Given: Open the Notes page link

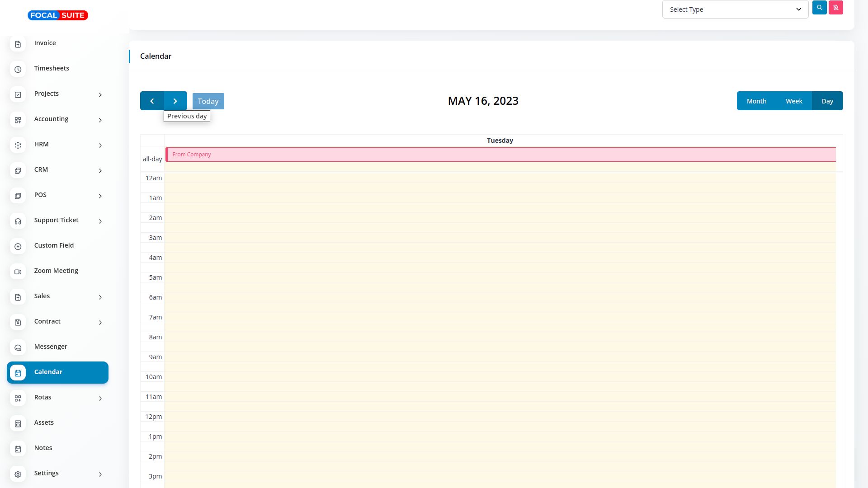Looking at the screenshot, I should [x=43, y=448].
